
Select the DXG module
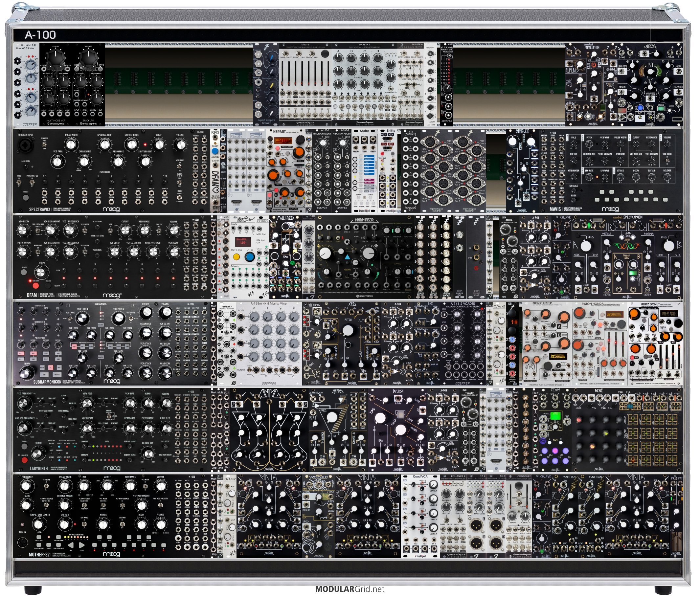click(427, 343)
